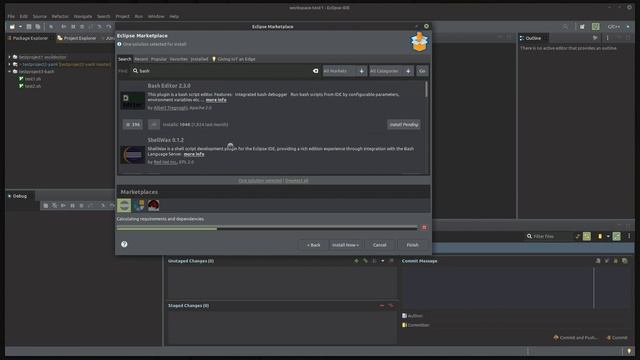The image size is (640, 360).
Task: Click Bash Editor plugin thumbnail
Action: pyautogui.click(x=133, y=101)
